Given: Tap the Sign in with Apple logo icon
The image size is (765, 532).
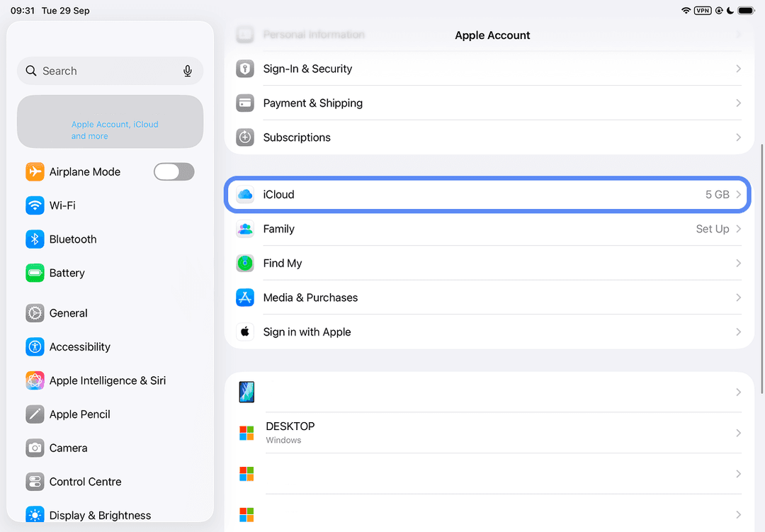Looking at the screenshot, I should click(245, 332).
